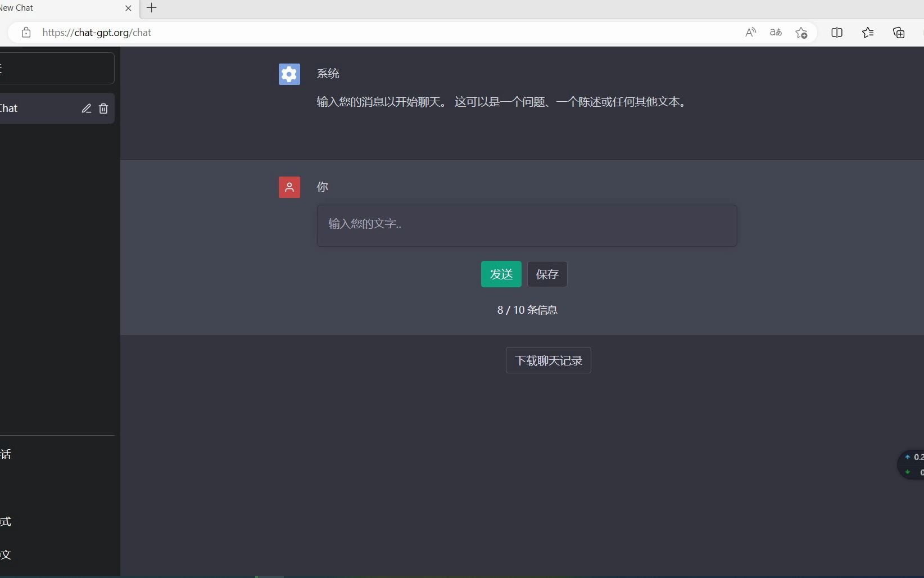Start read aloud from the toolbar
The image size is (924, 578).
tap(750, 32)
